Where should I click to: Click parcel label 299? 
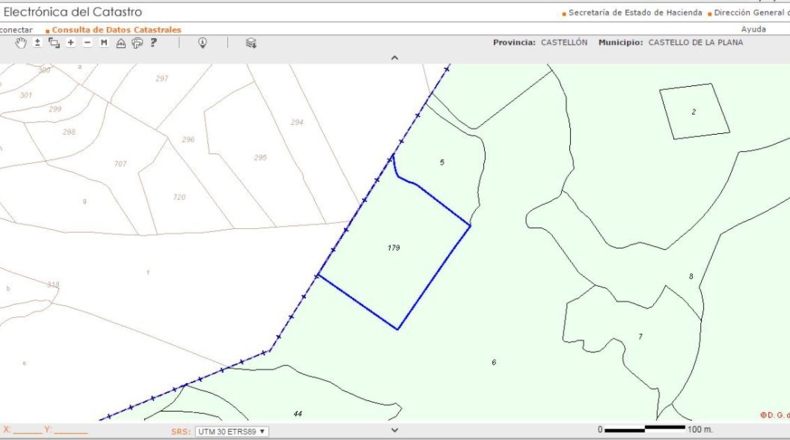tap(55, 109)
